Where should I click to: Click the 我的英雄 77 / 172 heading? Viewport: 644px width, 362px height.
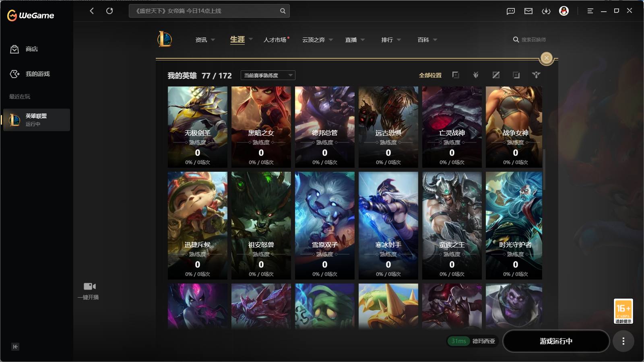click(x=200, y=76)
